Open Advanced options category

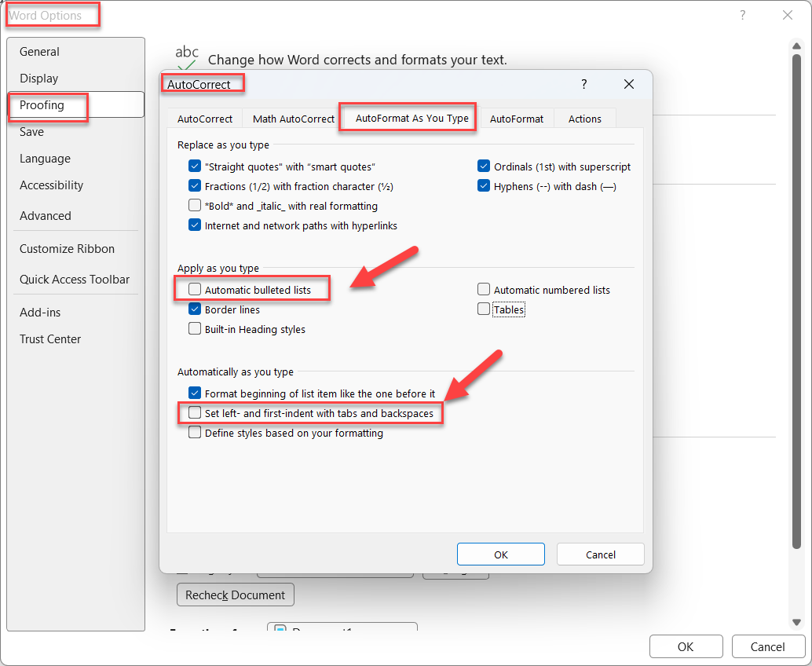point(75,215)
